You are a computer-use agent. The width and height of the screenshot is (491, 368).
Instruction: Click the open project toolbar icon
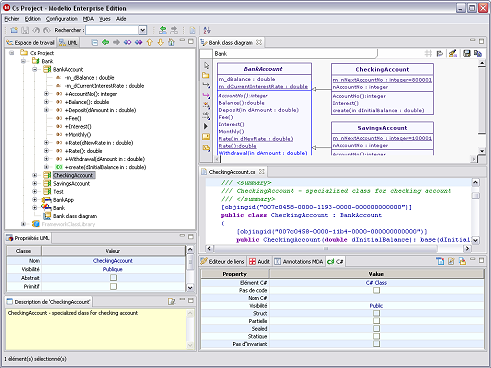(14, 30)
